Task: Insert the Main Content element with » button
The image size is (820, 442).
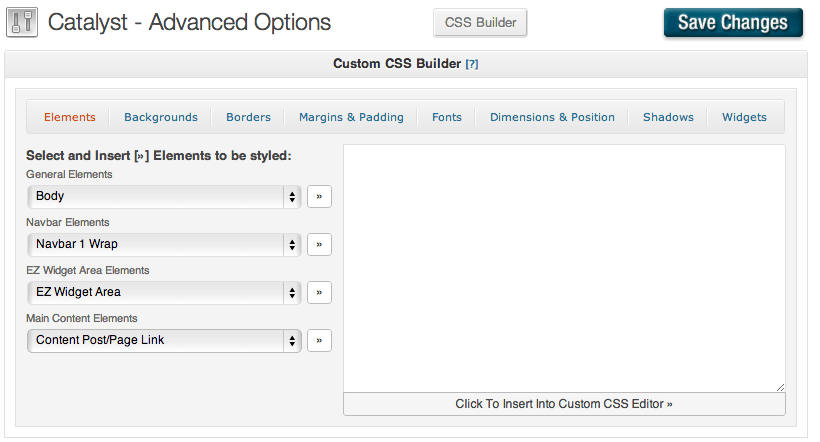Action: (x=319, y=341)
